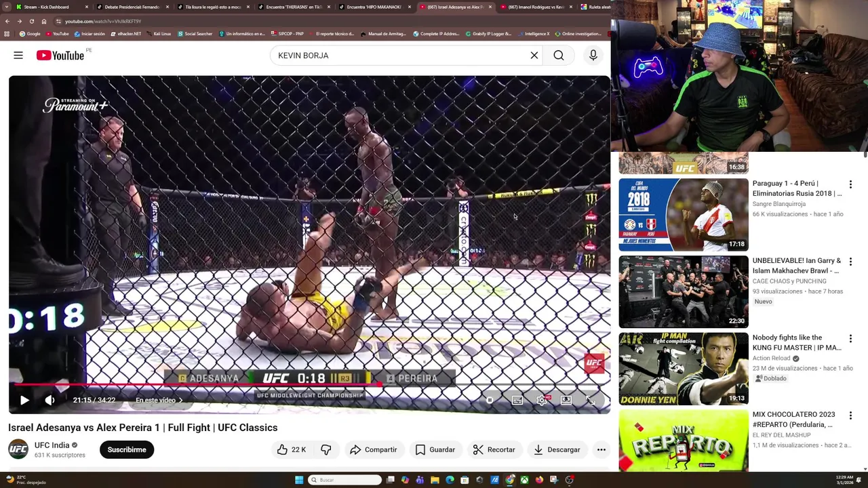Viewport: 868px width, 488px height.
Task: Mute the video volume speaker
Action: click(50, 400)
